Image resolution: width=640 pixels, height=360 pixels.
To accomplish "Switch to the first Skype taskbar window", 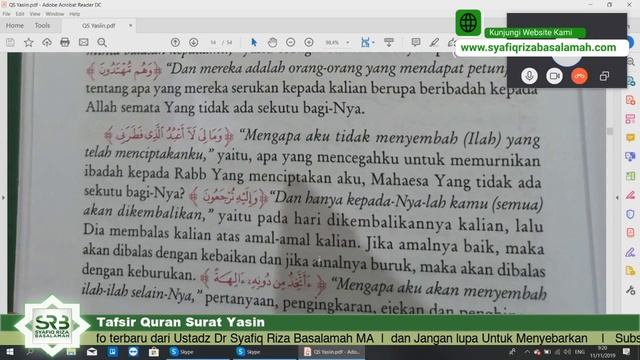I will [198, 352].
